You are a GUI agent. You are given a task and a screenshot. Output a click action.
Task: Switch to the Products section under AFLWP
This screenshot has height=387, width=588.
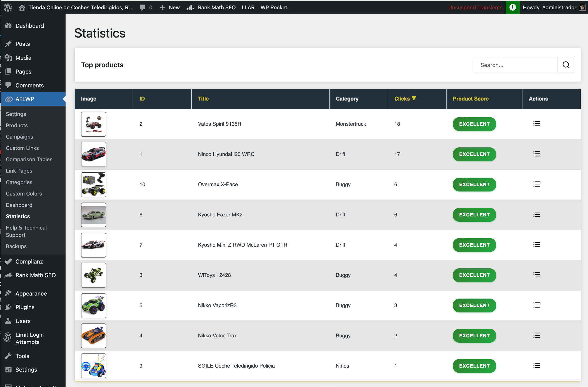17,125
